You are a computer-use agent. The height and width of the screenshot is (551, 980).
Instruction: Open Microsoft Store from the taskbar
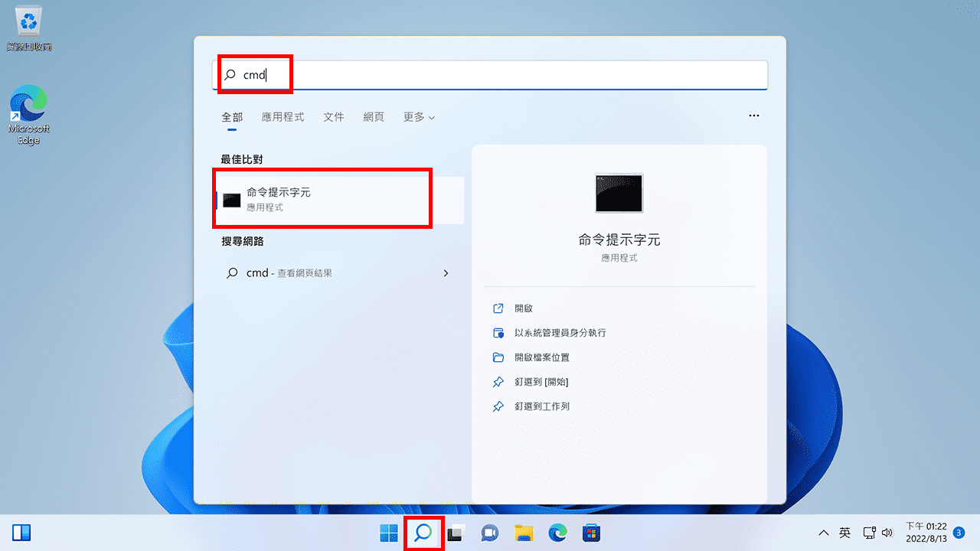pos(591,533)
